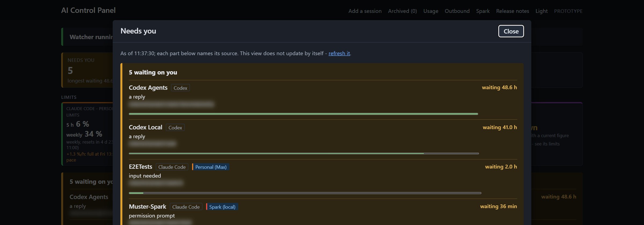
Task: Click the waiting 36 min label
Action: click(499, 206)
